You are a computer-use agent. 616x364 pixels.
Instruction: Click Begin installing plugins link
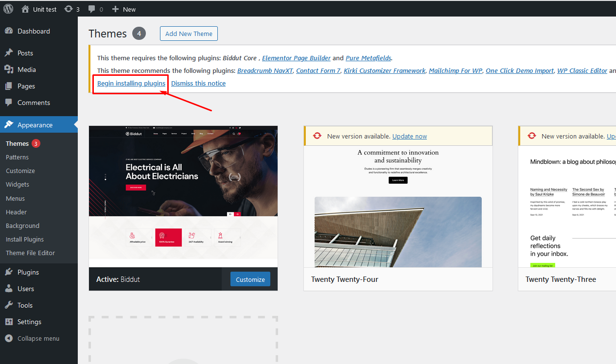click(131, 83)
